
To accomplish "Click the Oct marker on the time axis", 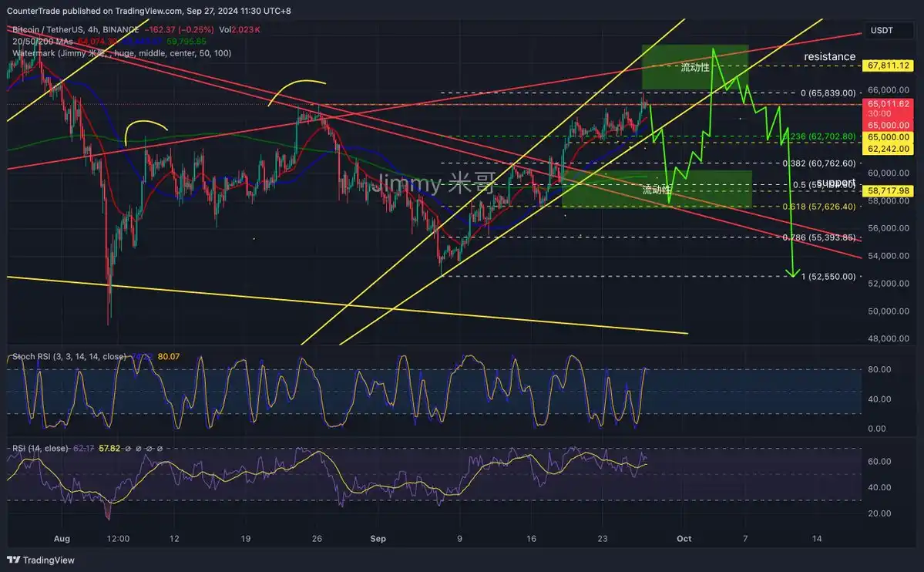I will click(x=682, y=539).
